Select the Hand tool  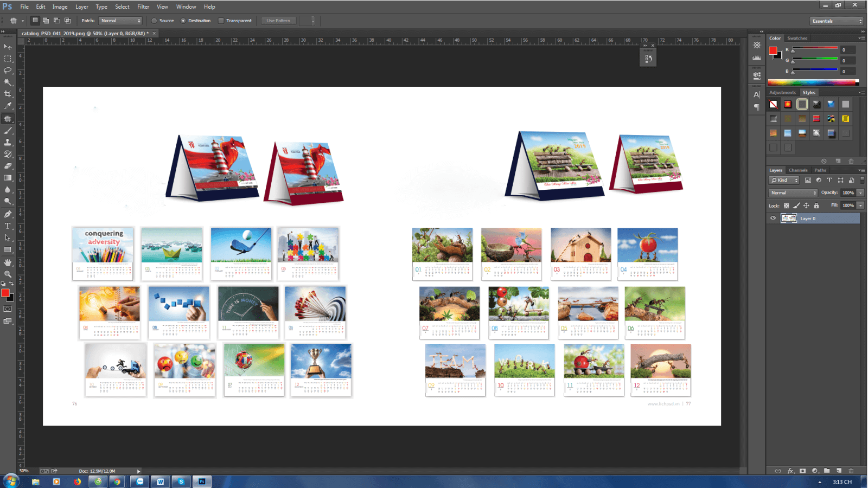coord(8,262)
